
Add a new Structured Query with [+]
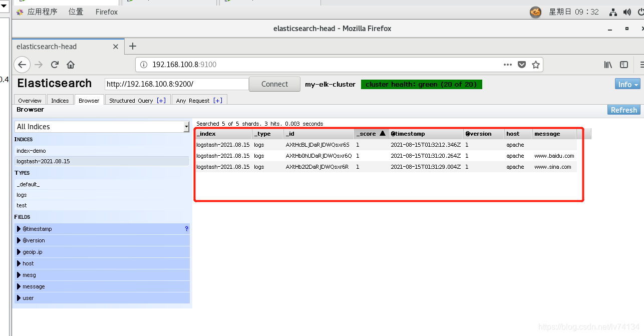pyautogui.click(x=161, y=100)
